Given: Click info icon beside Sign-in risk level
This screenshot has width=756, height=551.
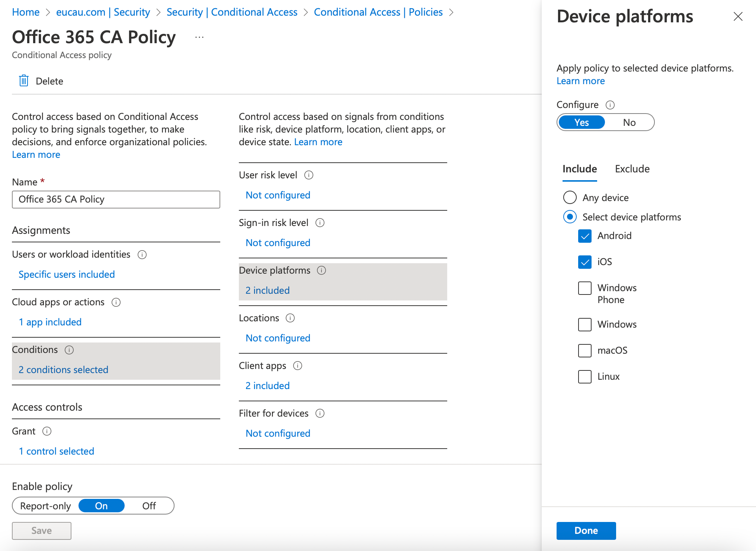Looking at the screenshot, I should tap(320, 223).
